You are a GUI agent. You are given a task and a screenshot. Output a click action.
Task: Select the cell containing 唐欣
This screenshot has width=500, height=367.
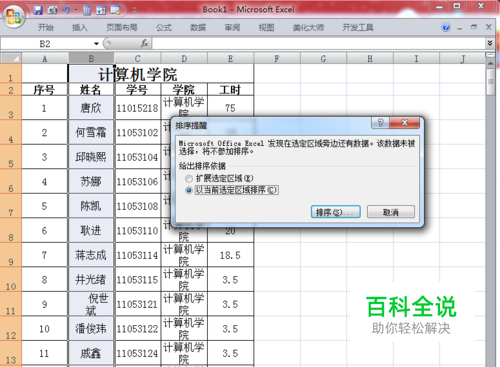tap(91, 108)
